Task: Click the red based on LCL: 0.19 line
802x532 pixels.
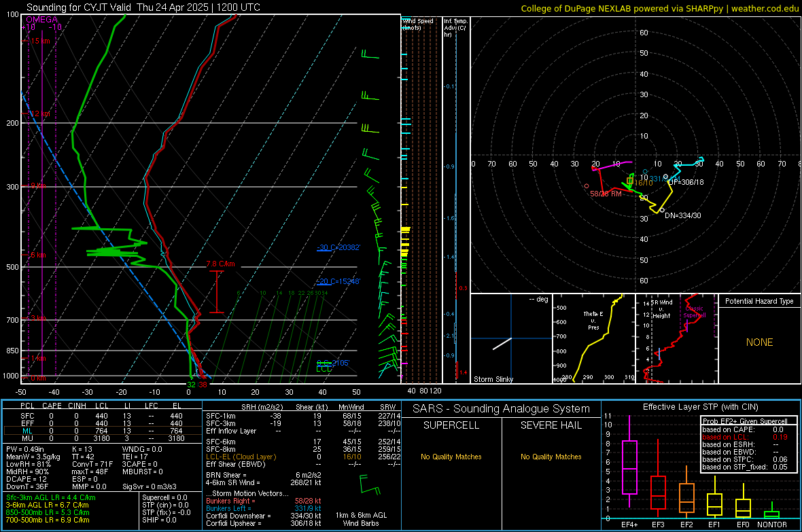Action: [x=745, y=437]
